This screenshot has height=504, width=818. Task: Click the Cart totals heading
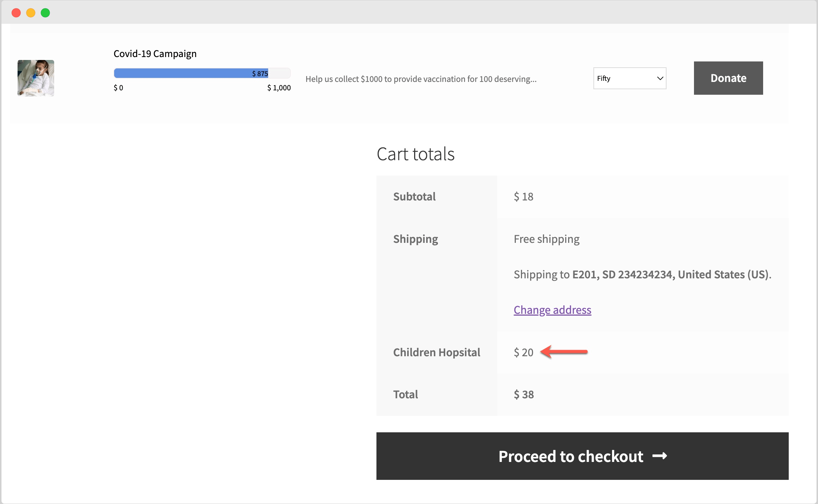click(x=416, y=154)
